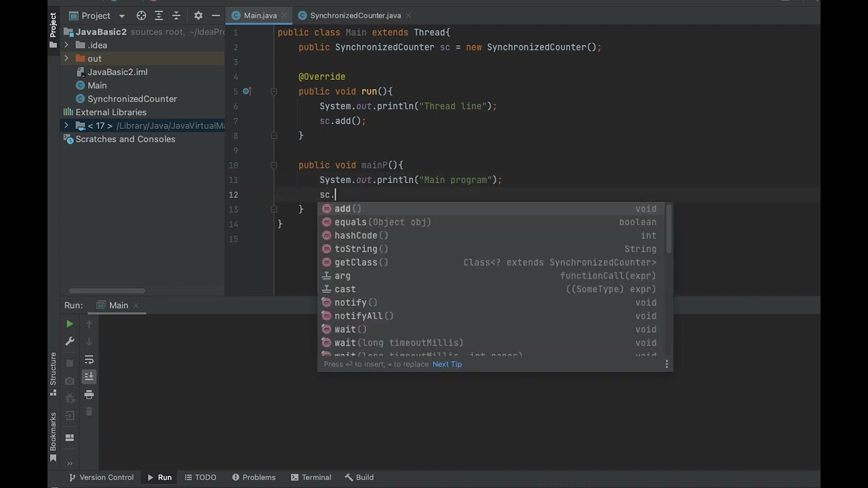Image resolution: width=868 pixels, height=488 pixels.
Task: Open Version Control tool window
Action: point(101,478)
